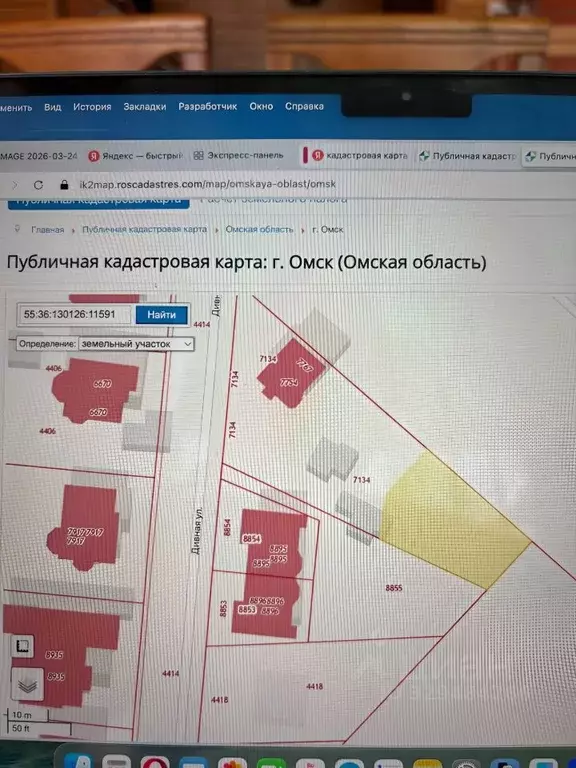Click the г. Омск breadcrumb
Image resolution: width=576 pixels, height=768 pixels.
point(328,229)
